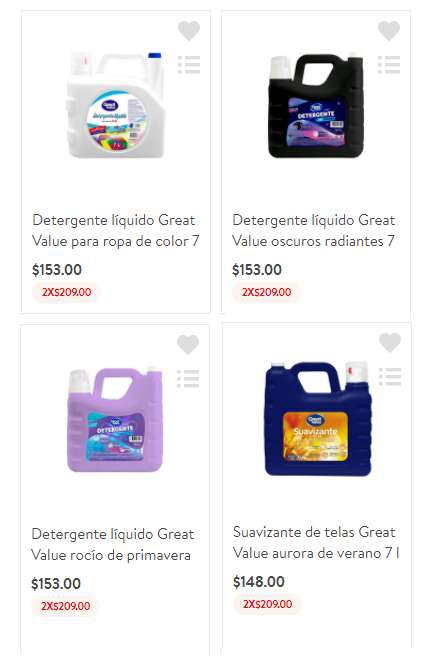Add ropa de color detergent to list icon
This screenshot has width=435, height=668.
(189, 65)
